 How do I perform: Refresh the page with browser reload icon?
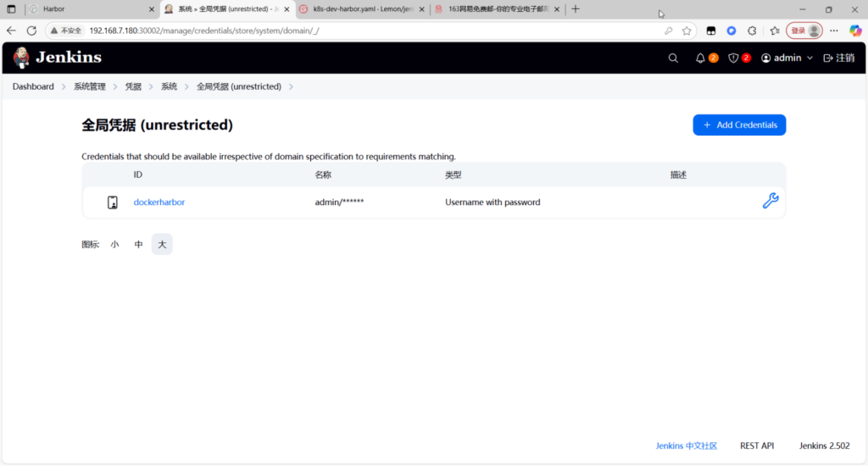click(x=31, y=31)
